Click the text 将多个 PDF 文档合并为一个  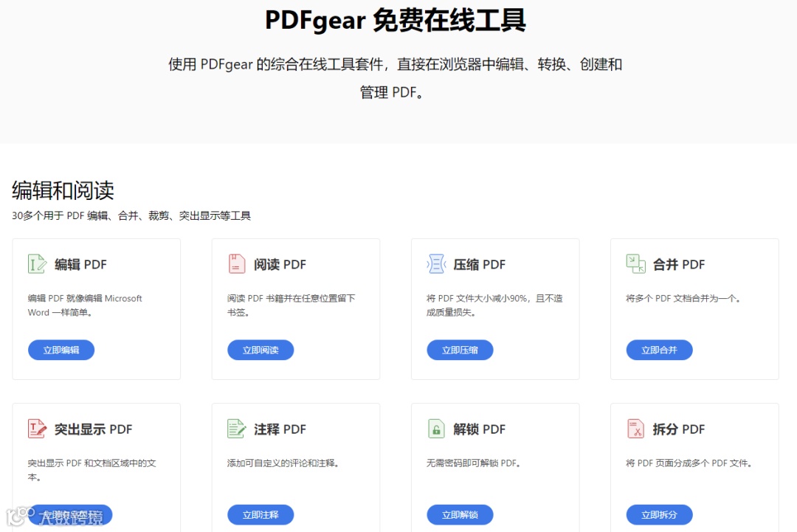coord(683,298)
